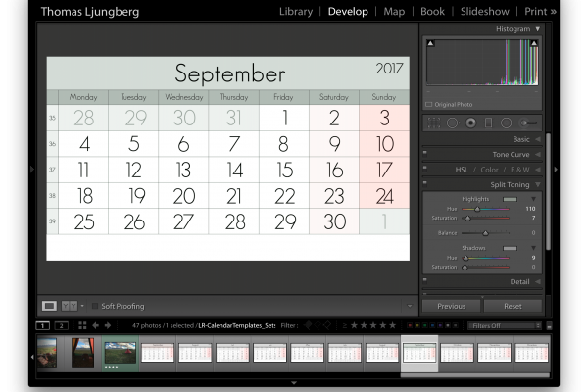Select Color in the panel header
The image size is (588, 392).
pos(489,170)
